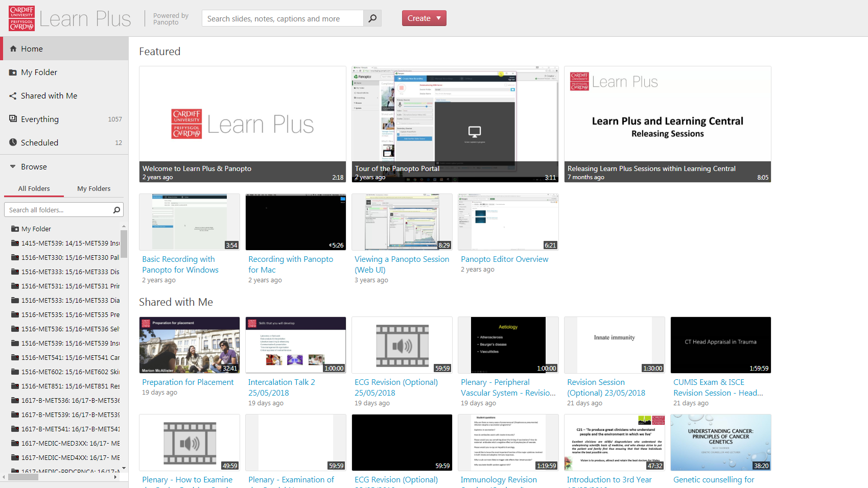Click the search magnifier button in header
Screen dimensions: 868x488
click(x=372, y=18)
